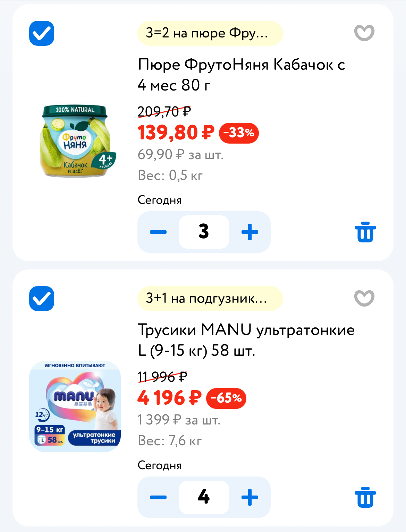Increase ФрутоНяня puree quantity
The width and height of the screenshot is (406, 532).
point(250,232)
